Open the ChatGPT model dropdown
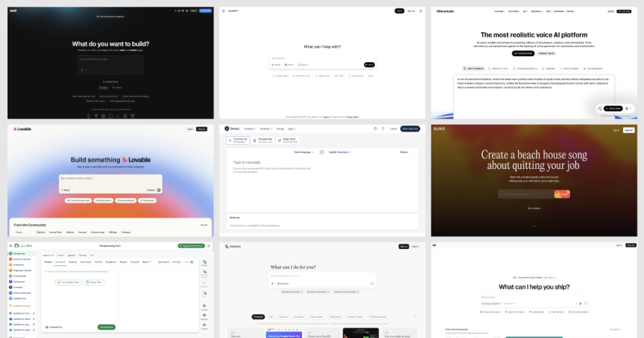The image size is (644, 338). point(234,11)
